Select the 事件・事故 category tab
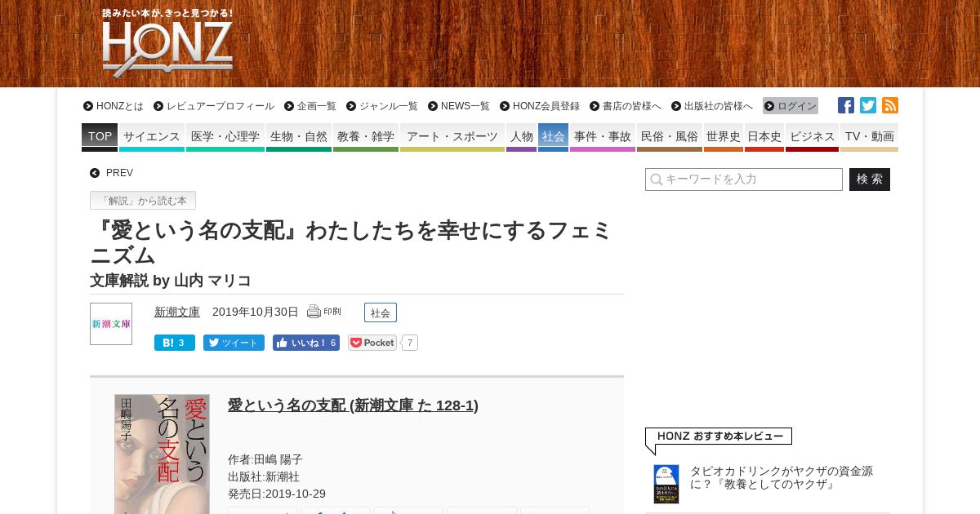This screenshot has height=514, width=980. (x=603, y=137)
